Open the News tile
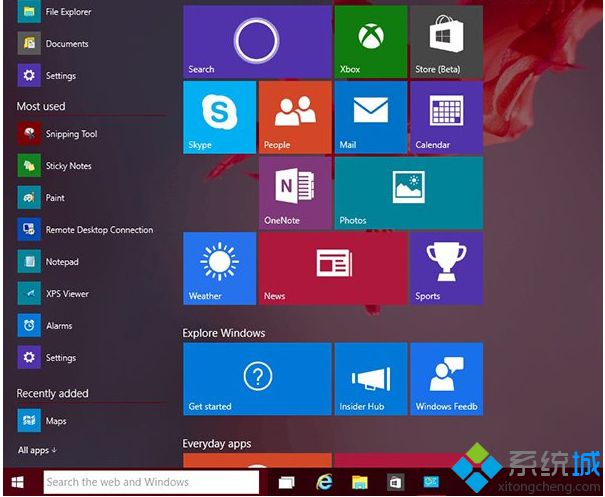This screenshot has width=605, height=497. [333, 269]
